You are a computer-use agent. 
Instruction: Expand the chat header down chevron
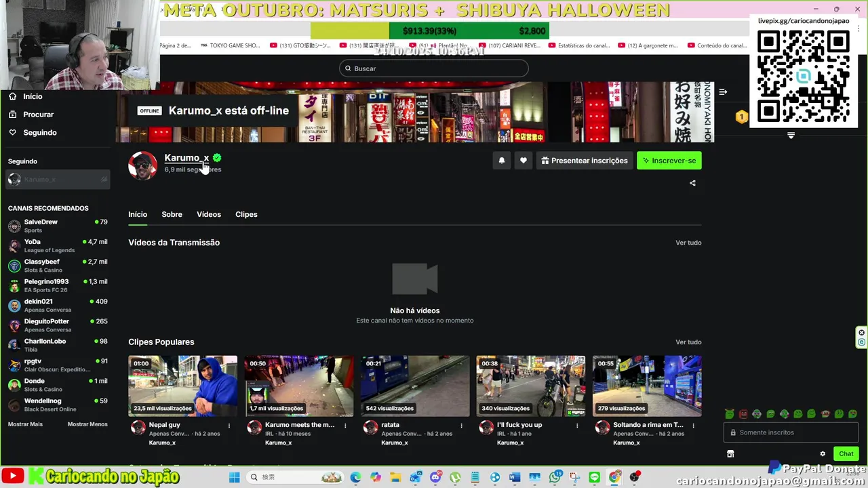pyautogui.click(x=791, y=136)
